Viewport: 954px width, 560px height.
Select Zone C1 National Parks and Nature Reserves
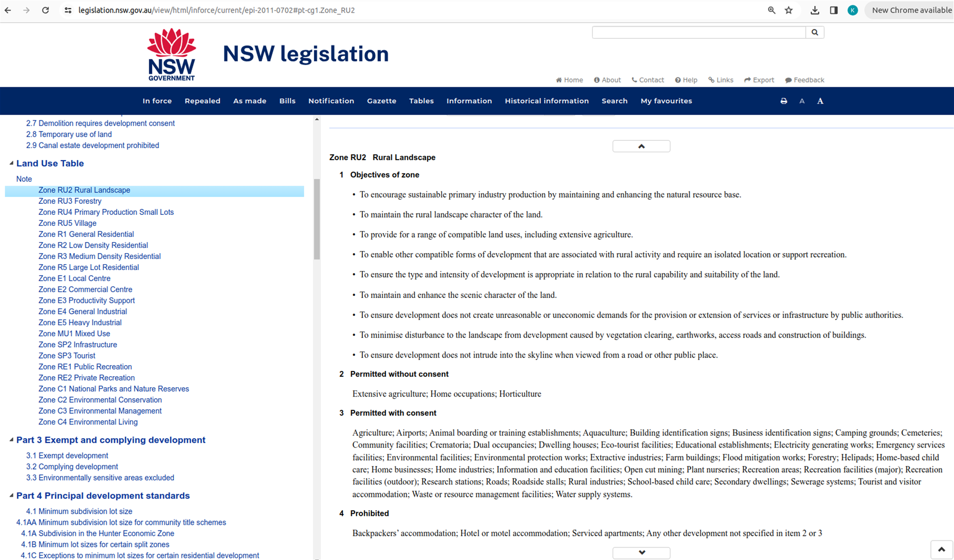click(113, 389)
